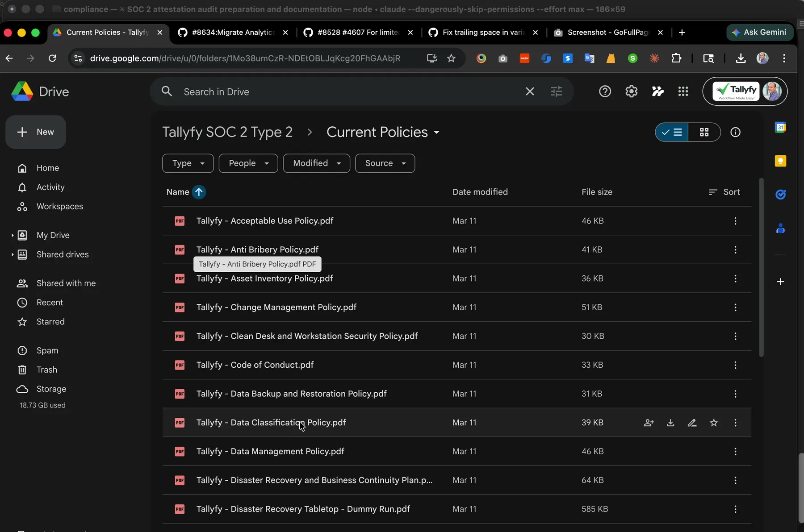The image size is (804, 532).
Task: Click the file list scrollbar
Action: point(761,267)
